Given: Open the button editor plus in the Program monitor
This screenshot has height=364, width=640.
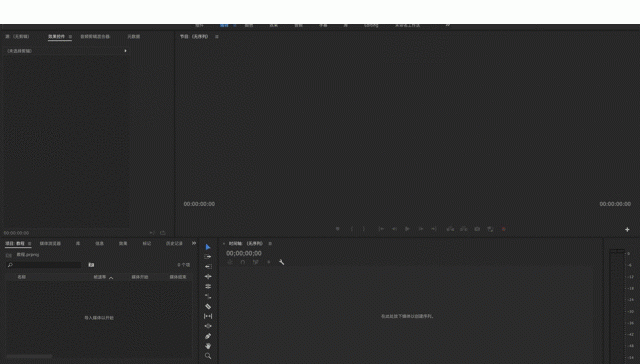Looking at the screenshot, I should click(x=627, y=230).
